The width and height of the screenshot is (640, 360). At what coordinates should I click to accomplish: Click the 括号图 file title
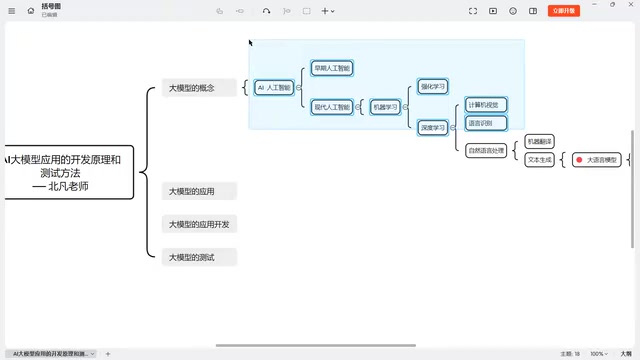point(51,6)
